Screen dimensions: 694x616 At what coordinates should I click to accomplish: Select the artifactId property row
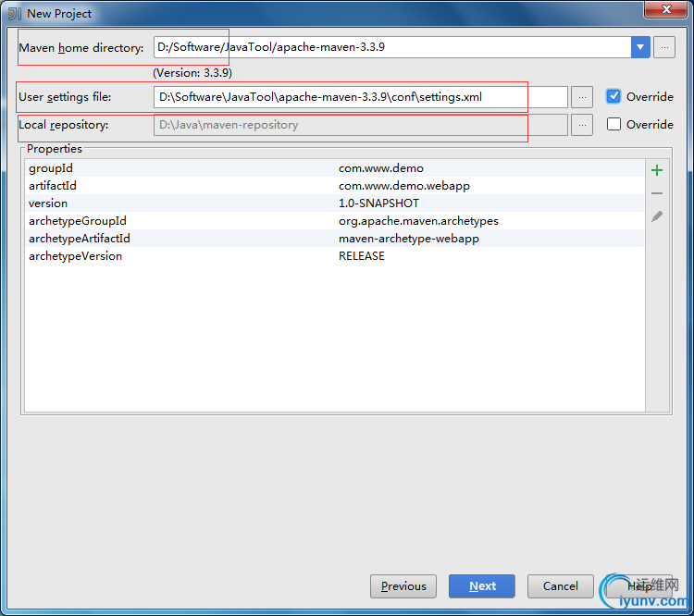click(335, 185)
